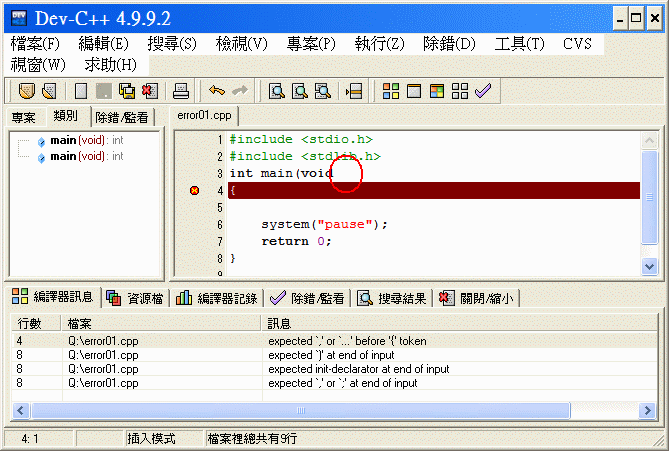Open the 搜尋(S) menu

[172, 44]
